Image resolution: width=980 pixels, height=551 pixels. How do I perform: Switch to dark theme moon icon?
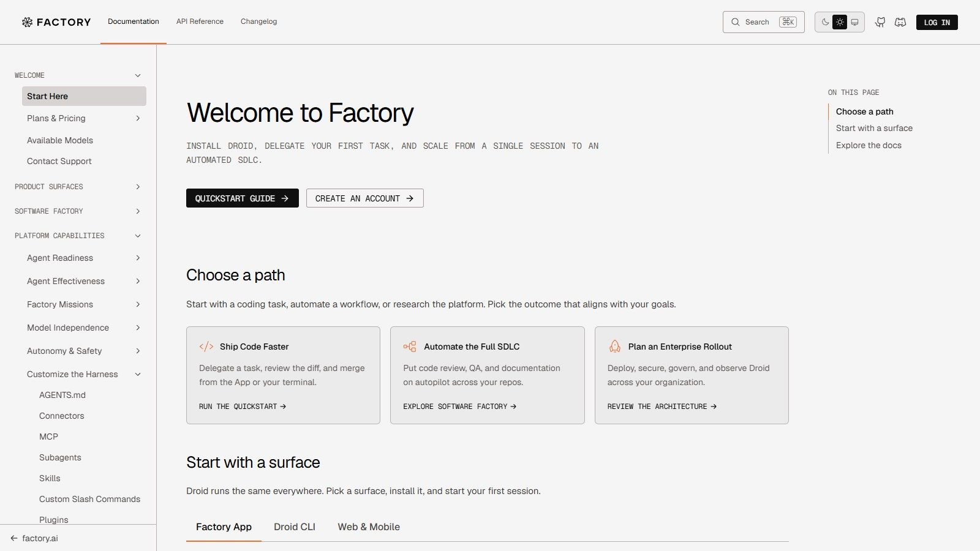tap(825, 22)
